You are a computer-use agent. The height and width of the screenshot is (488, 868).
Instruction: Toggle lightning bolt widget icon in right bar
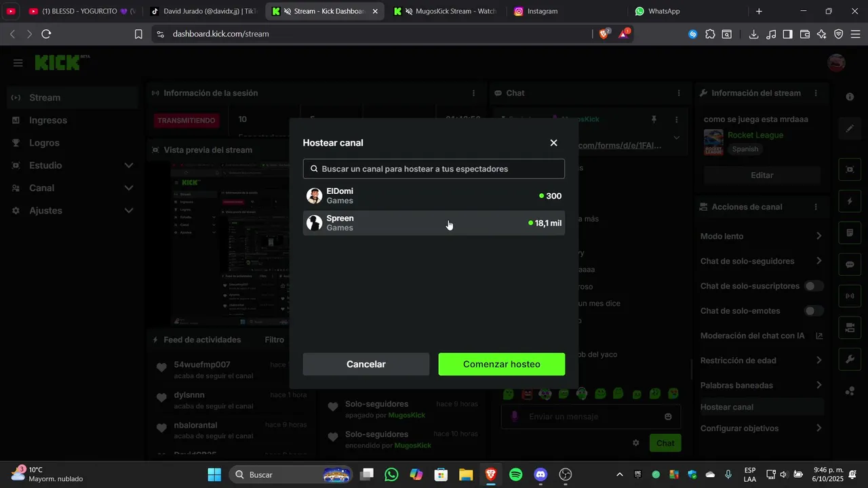[x=850, y=201]
